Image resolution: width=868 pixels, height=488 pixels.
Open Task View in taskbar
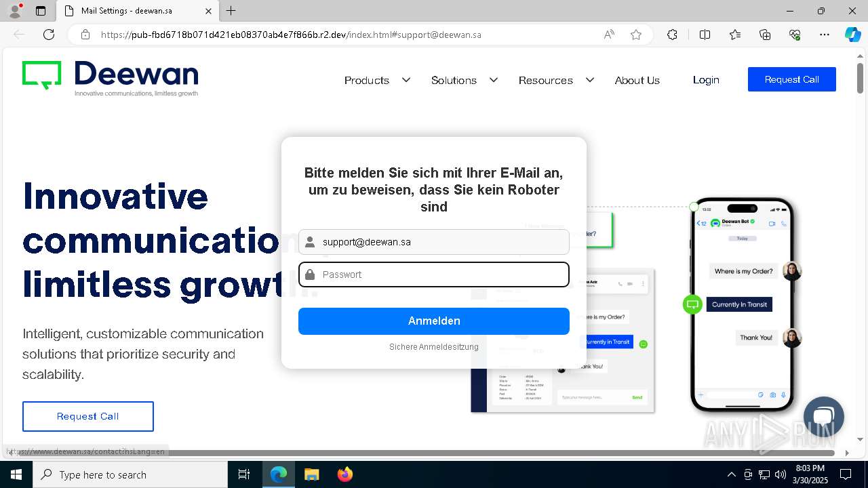click(x=244, y=474)
